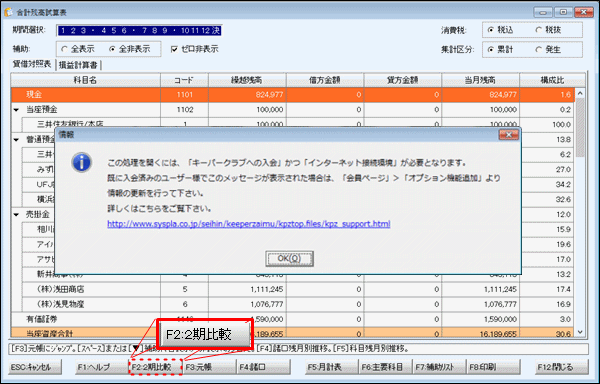Click the F5:月計表 button

[x=331, y=367]
